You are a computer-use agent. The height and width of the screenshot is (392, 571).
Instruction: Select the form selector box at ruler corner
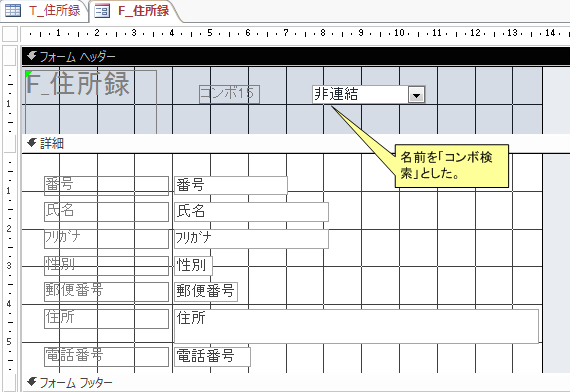pyautogui.click(x=10, y=34)
